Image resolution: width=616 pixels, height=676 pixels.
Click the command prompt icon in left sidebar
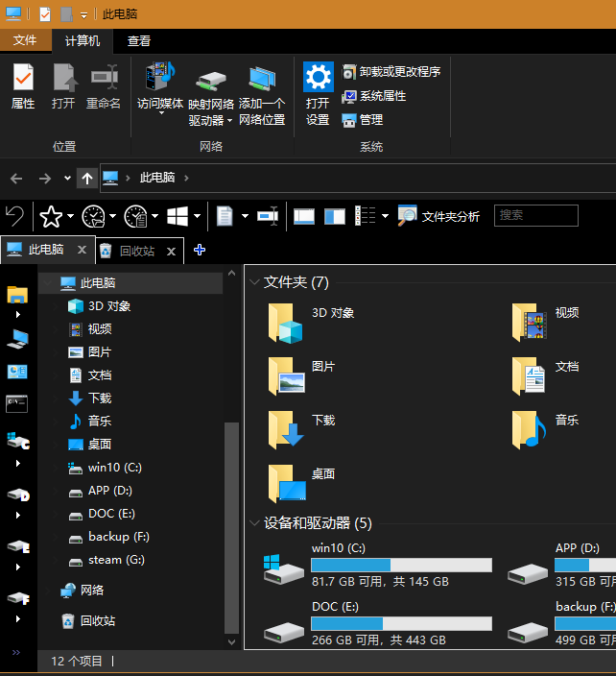pyautogui.click(x=17, y=402)
